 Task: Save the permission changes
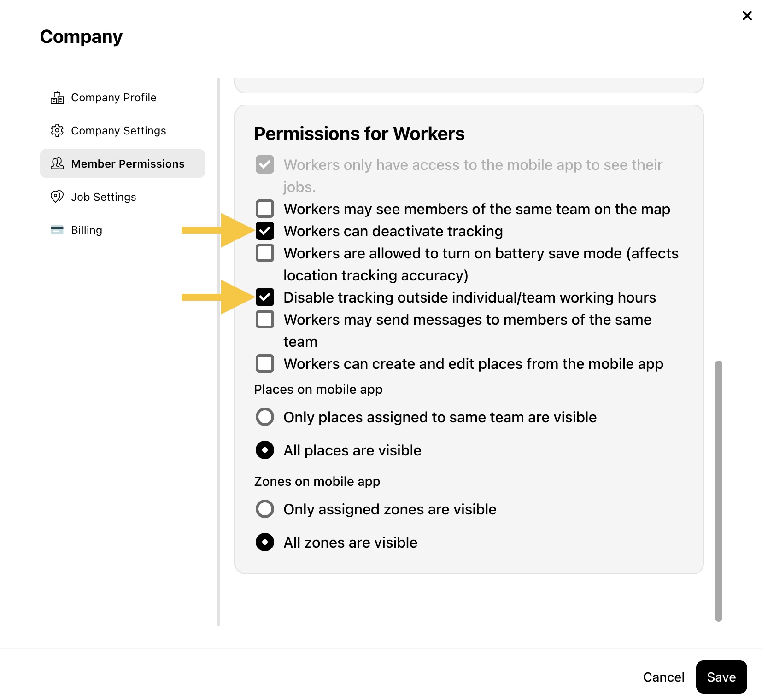pos(721,677)
